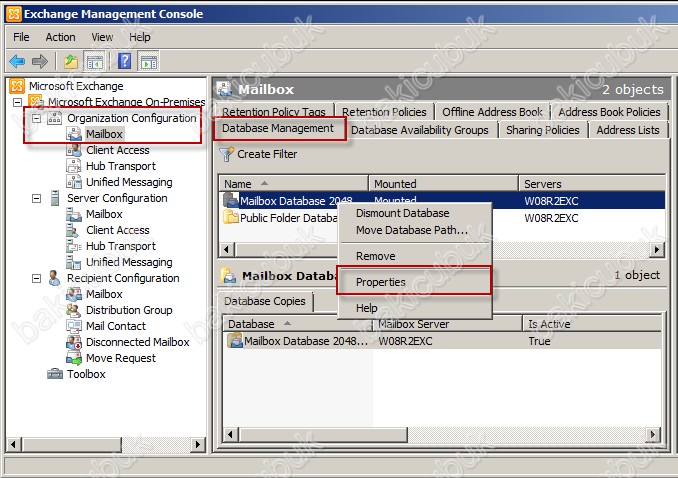The height and width of the screenshot is (478, 678).
Task: Click Unified Messaging icon under Organization Configuration
Action: pyautogui.click(x=74, y=182)
